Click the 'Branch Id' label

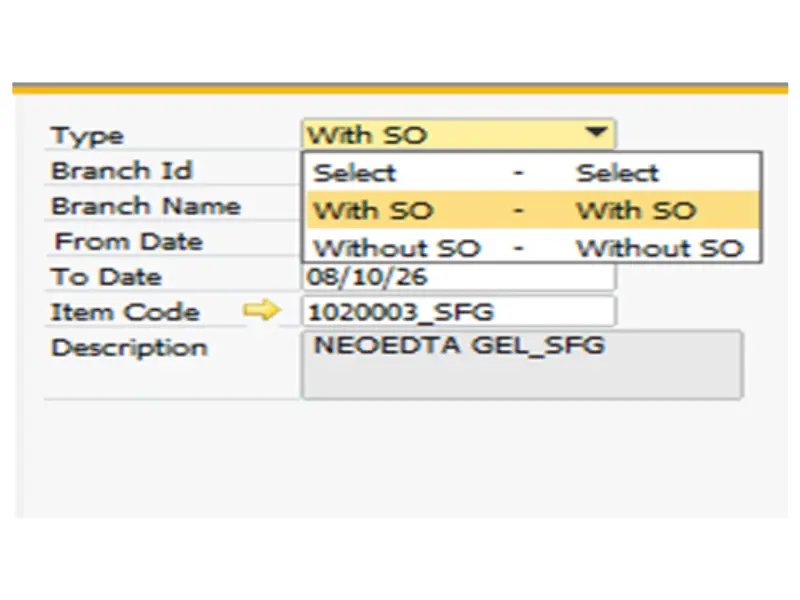pyautogui.click(x=121, y=170)
